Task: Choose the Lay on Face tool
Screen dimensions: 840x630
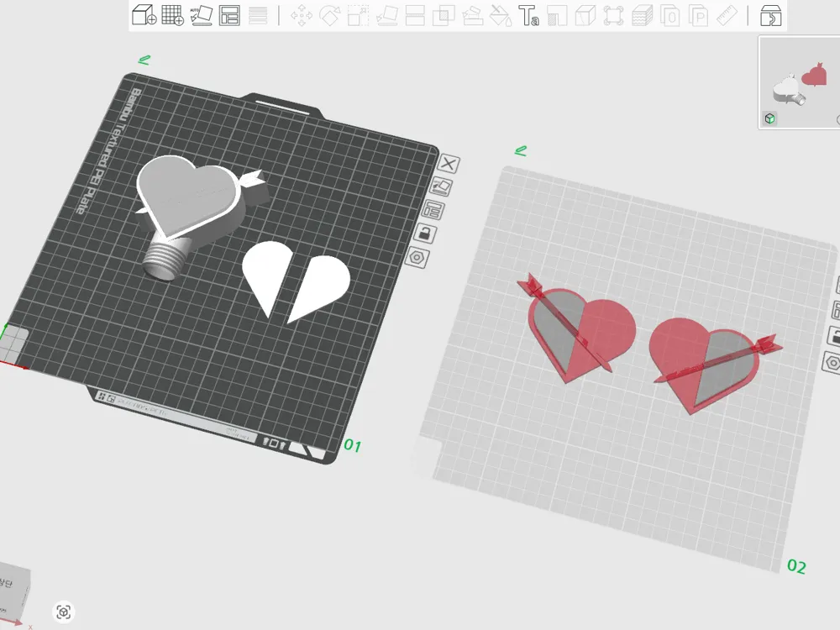Action: (x=386, y=15)
